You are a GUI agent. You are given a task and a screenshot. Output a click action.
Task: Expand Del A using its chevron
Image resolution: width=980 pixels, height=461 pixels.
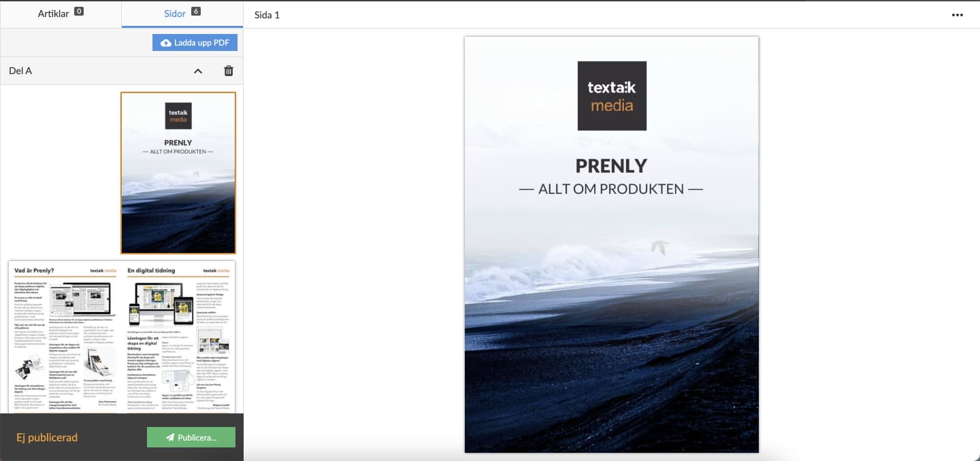tap(198, 70)
